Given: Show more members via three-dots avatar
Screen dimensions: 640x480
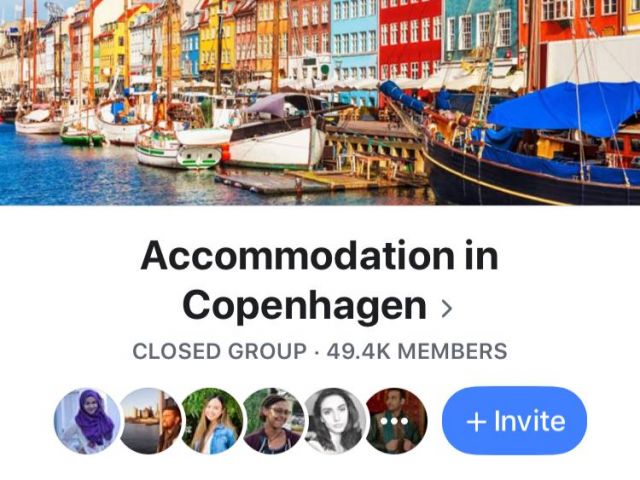Looking at the screenshot, I should click(x=397, y=421).
